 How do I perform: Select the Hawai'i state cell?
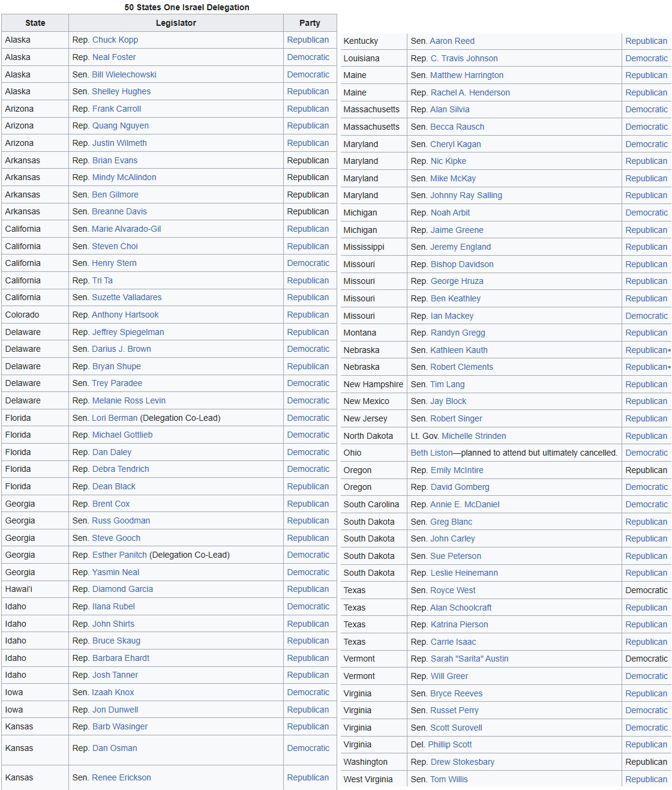tap(35, 589)
